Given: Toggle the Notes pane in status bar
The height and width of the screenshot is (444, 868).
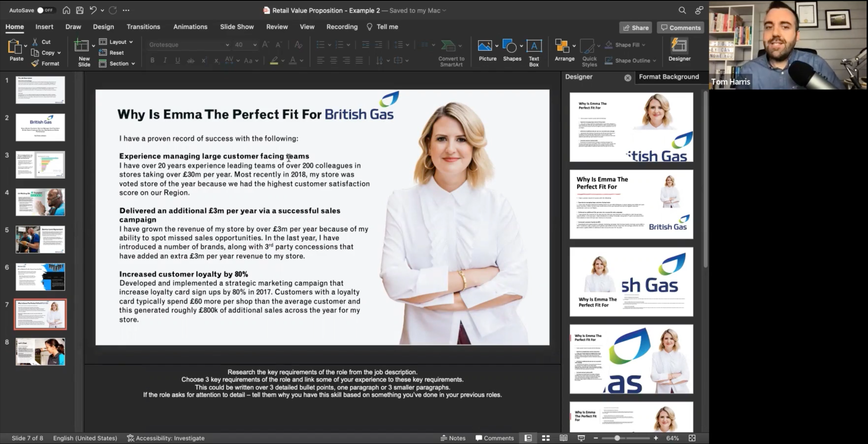Looking at the screenshot, I should click(x=453, y=438).
